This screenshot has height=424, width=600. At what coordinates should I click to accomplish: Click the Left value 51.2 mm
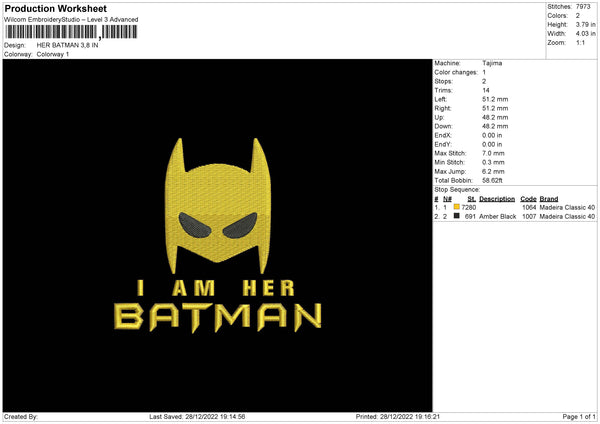495,99
